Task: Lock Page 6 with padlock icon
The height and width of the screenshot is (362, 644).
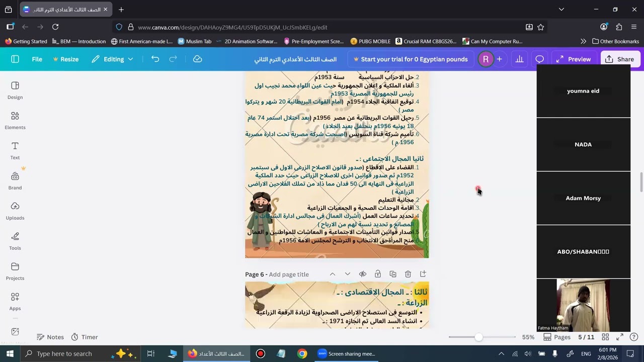Action: (378, 274)
